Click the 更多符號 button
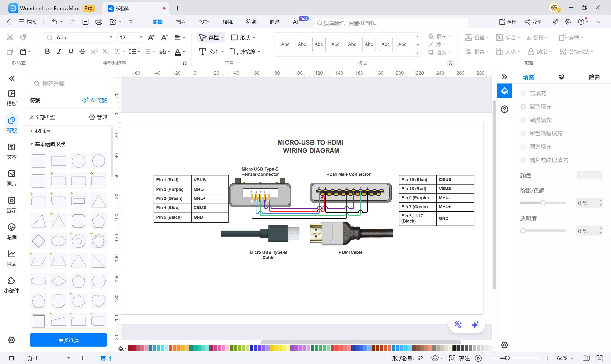This screenshot has width=611, height=364. (68, 340)
